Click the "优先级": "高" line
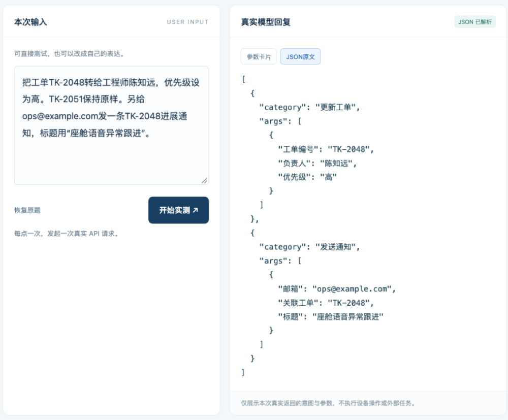The height and width of the screenshot is (420, 508). [307, 177]
